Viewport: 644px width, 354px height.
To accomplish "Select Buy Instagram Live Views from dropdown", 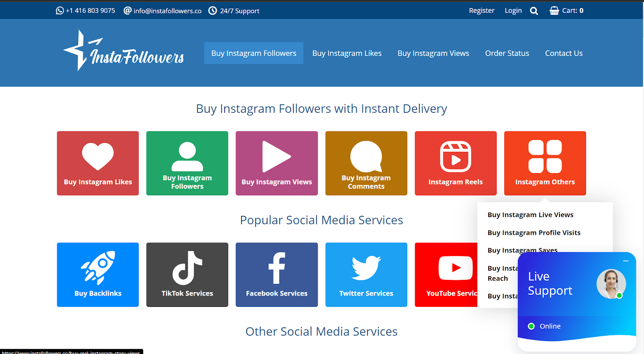I will (x=530, y=215).
